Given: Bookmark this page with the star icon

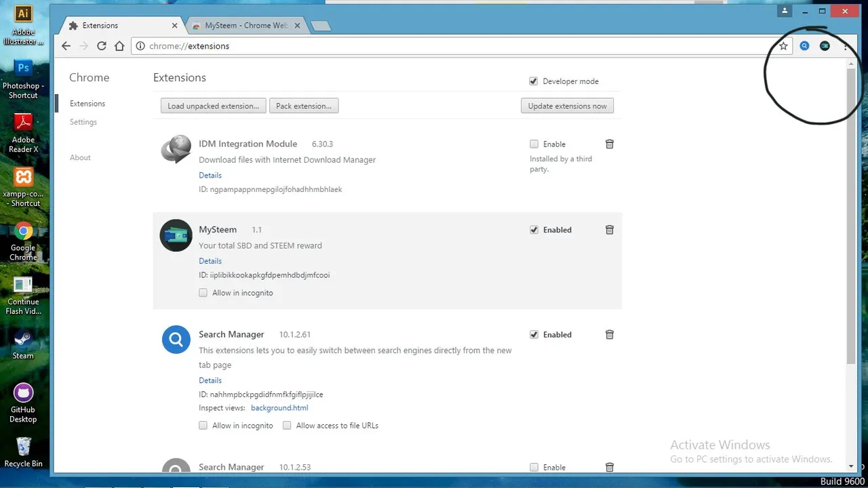Looking at the screenshot, I should [x=783, y=46].
